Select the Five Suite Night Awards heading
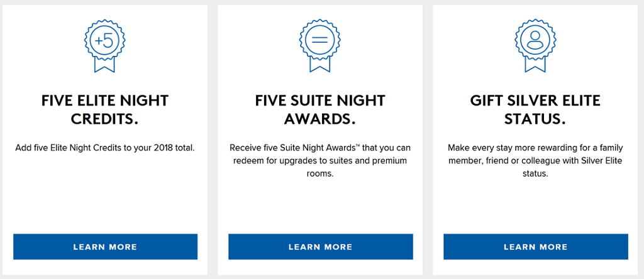The height and width of the screenshot is (279, 644). (x=320, y=109)
